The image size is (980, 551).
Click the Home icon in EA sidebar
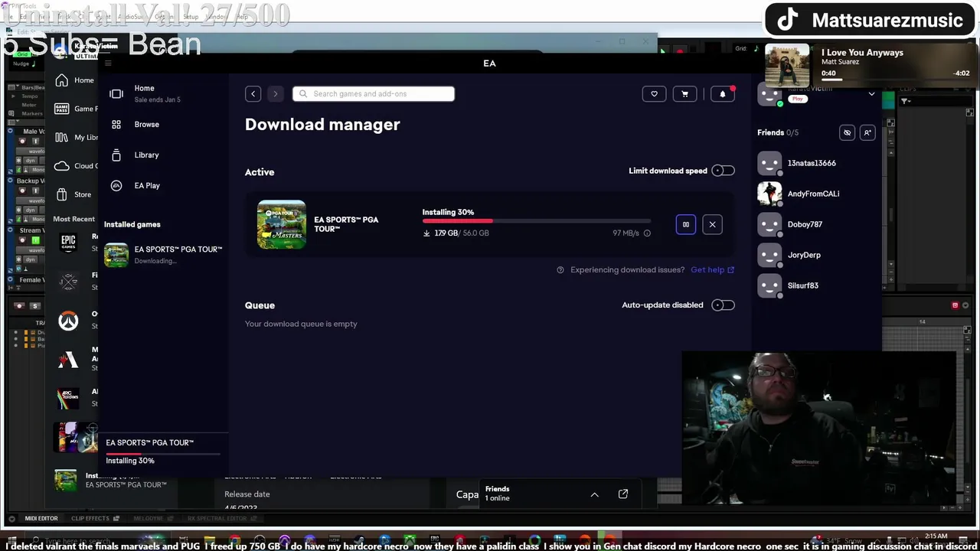[116, 93]
